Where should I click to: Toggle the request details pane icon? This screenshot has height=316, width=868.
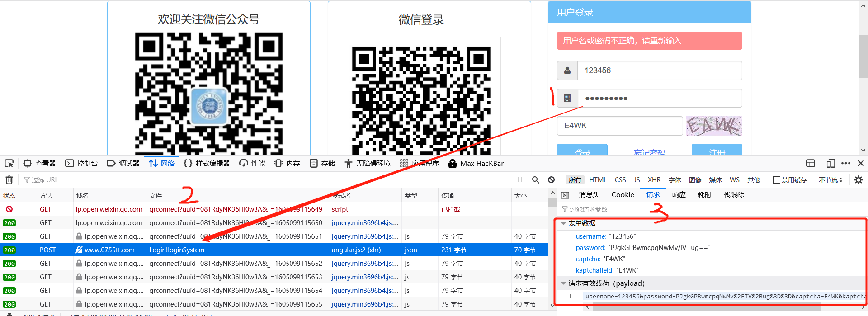[565, 195]
